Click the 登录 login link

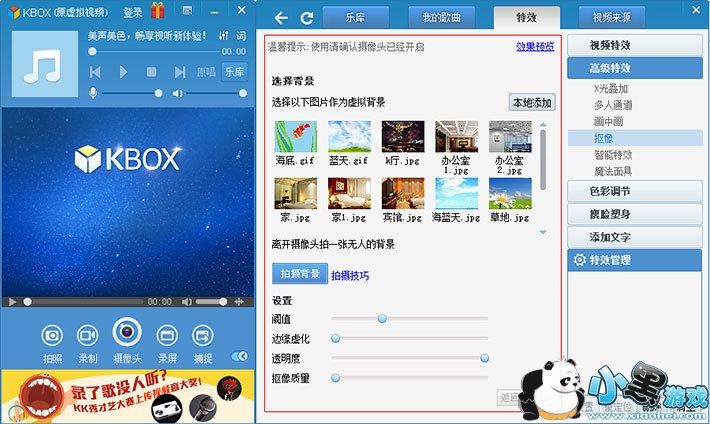pyautogui.click(x=133, y=12)
